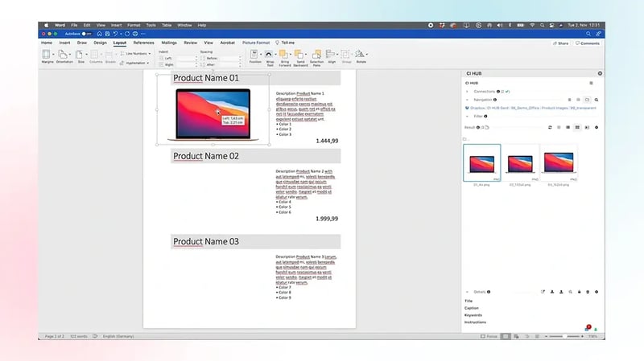This screenshot has height=361, width=644.
Task: Click the search icon in CI HUB Navigation
Action: pyautogui.click(x=597, y=100)
